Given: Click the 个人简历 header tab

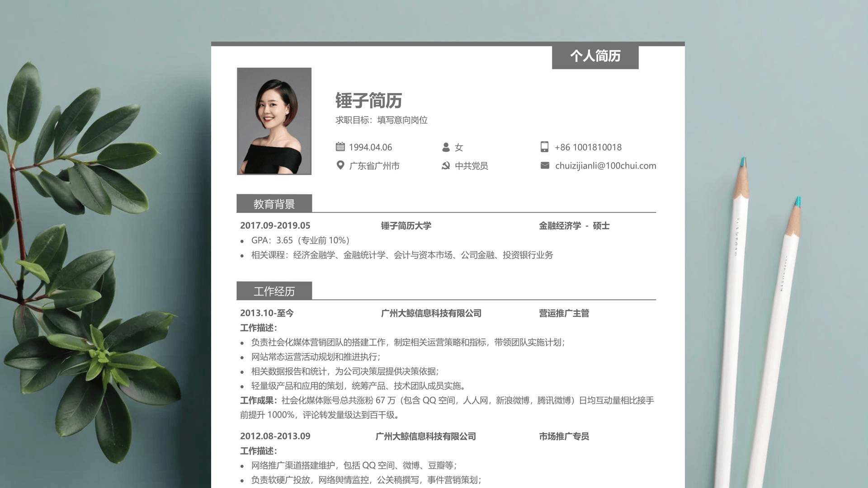Looking at the screenshot, I should coord(595,56).
